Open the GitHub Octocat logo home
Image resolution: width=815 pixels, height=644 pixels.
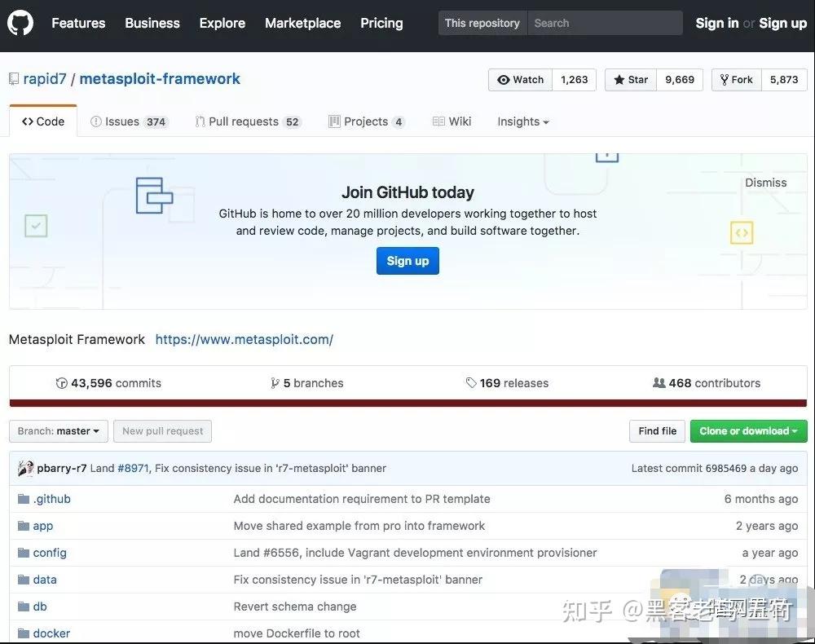pyautogui.click(x=20, y=23)
